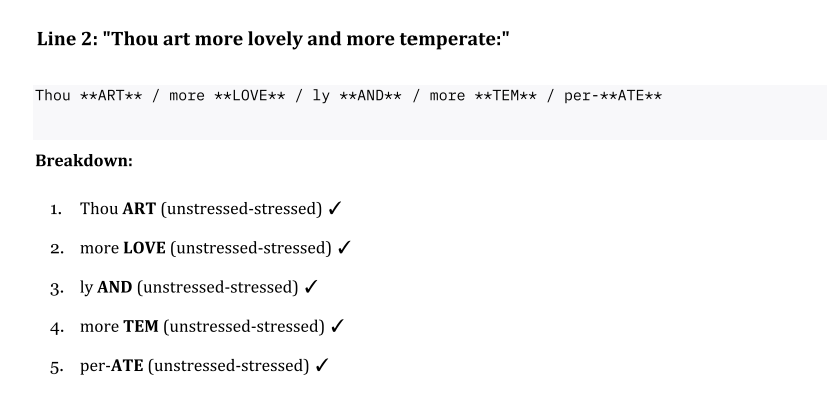Click the bold word TEM in the list
The image size is (838, 400).
(142, 326)
